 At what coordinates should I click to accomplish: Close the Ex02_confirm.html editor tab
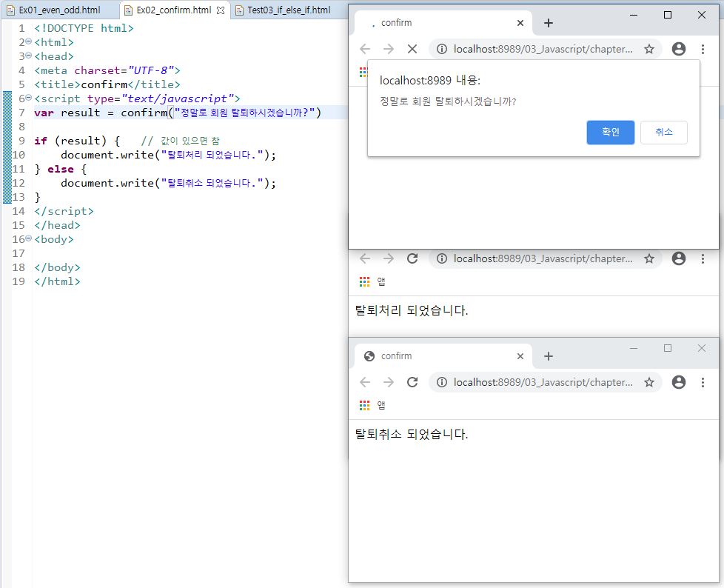click(221, 10)
